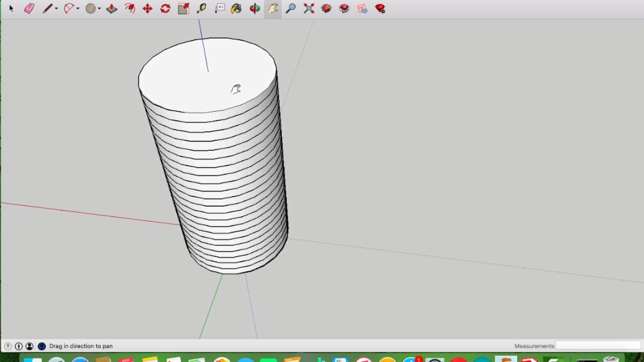Image resolution: width=644 pixels, height=362 pixels.
Task: Expand the Line tool dropdown arrow
Action: 56,9
